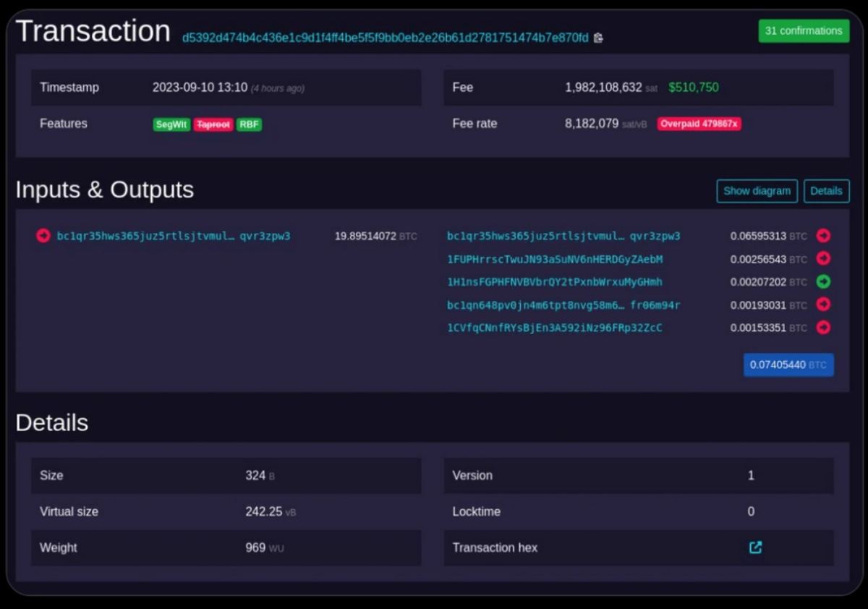Click the SegWit feature badge

click(171, 124)
